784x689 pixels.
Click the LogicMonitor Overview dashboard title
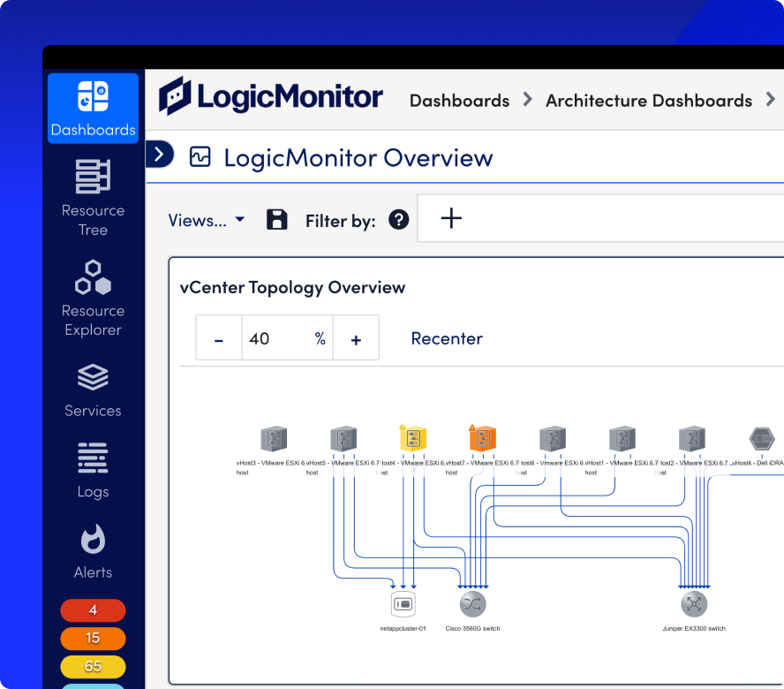[x=358, y=157]
